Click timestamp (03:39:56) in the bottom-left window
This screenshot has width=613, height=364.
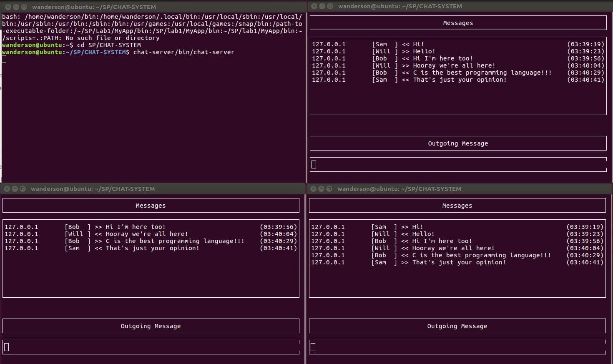coord(278,227)
